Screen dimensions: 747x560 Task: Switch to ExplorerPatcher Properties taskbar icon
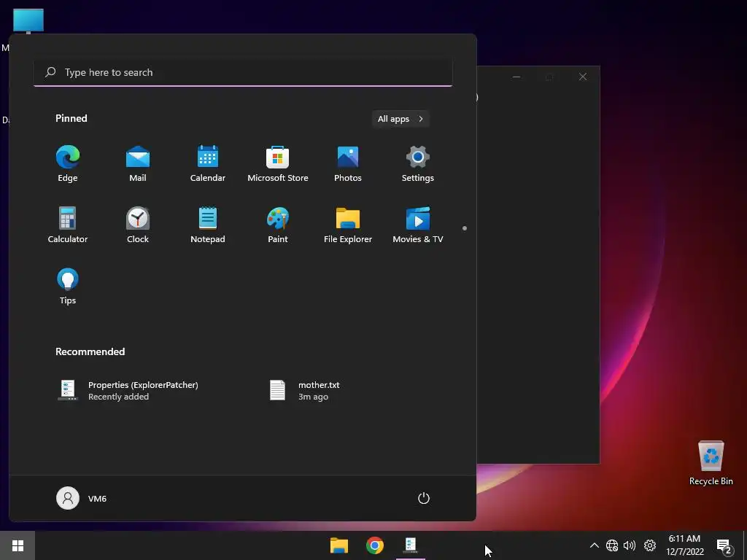click(411, 545)
